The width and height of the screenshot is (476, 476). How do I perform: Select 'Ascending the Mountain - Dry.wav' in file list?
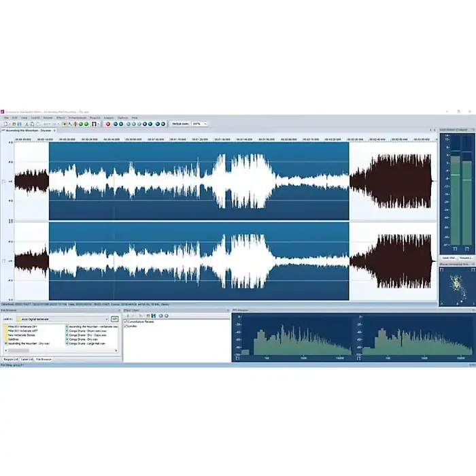point(29,343)
